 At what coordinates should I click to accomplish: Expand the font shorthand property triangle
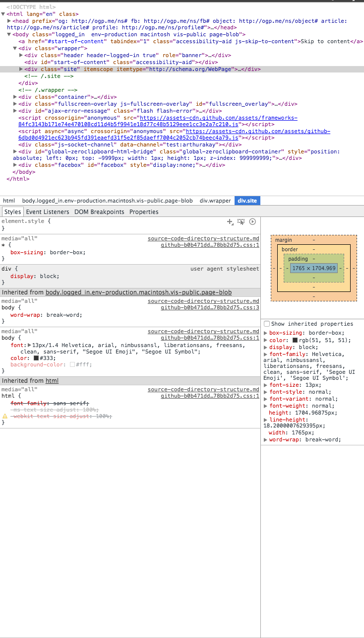[29, 345]
